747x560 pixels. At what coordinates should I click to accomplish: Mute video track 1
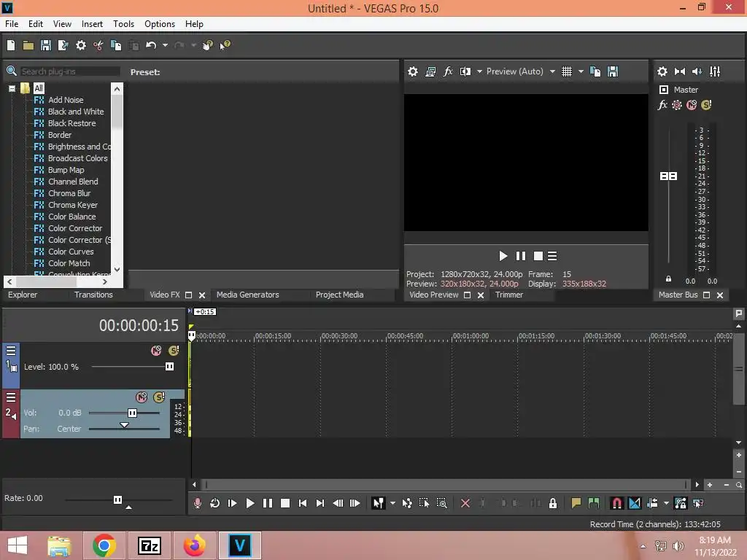click(x=156, y=351)
